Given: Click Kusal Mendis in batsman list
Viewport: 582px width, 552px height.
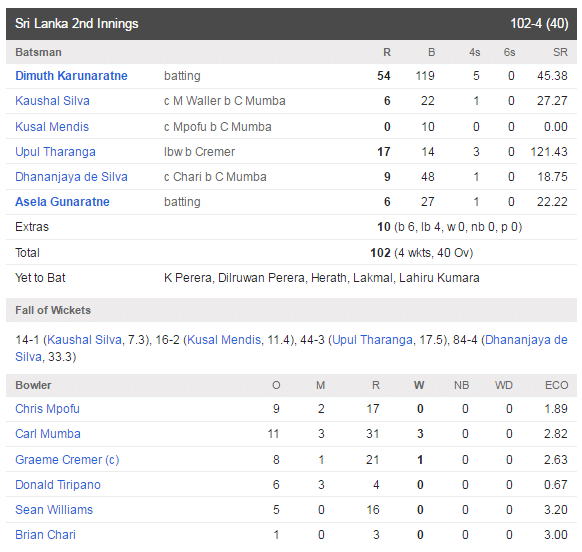Looking at the screenshot, I should (52, 127).
